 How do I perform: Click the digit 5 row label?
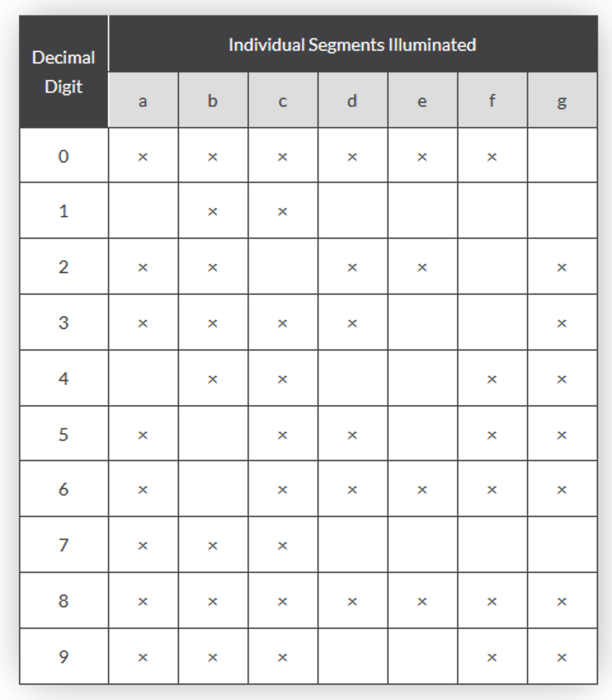click(63, 434)
